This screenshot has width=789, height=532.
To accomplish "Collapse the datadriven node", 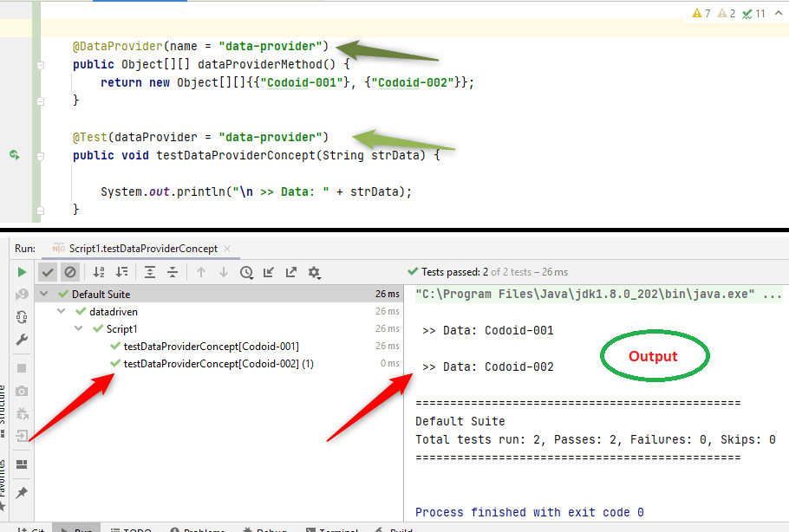I will tap(61, 311).
